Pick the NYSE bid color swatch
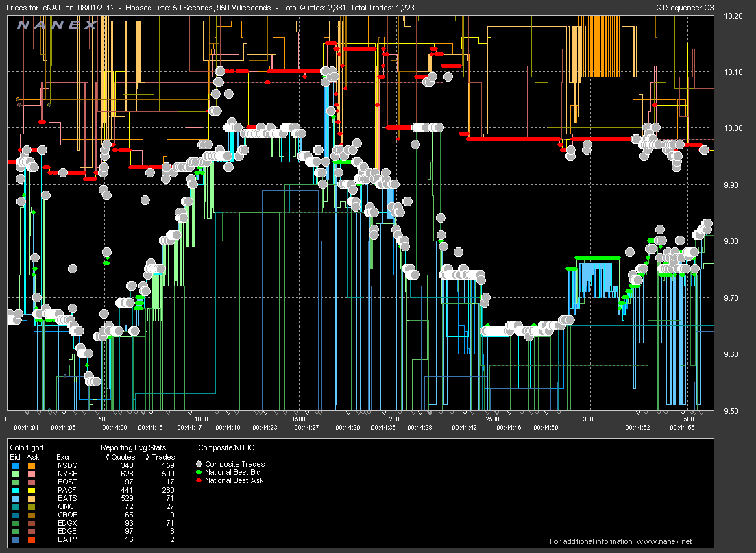Image resolution: width=756 pixels, height=553 pixels. [x=15, y=474]
